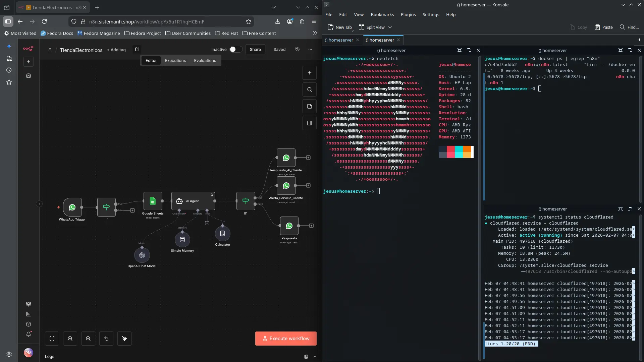View workflow history with the clock icon

coord(298,49)
